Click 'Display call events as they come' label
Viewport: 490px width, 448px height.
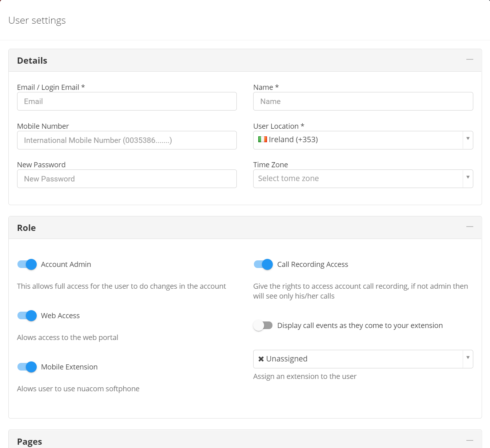click(360, 325)
